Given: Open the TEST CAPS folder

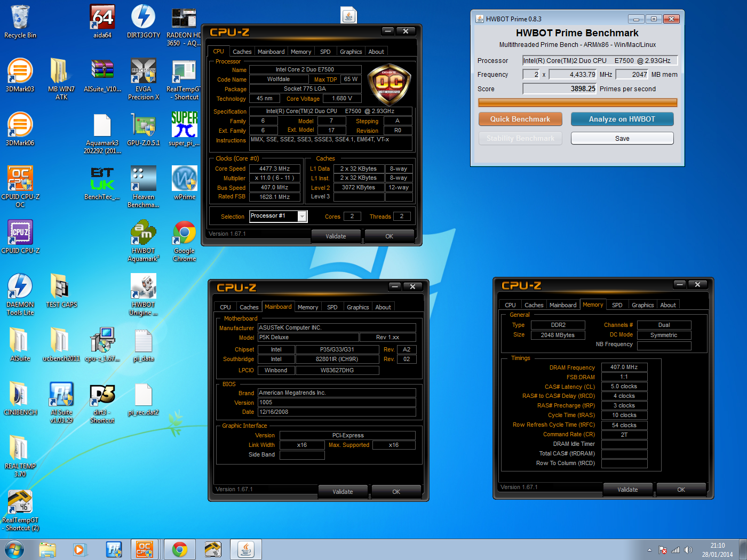Looking at the screenshot, I should click(61, 292).
